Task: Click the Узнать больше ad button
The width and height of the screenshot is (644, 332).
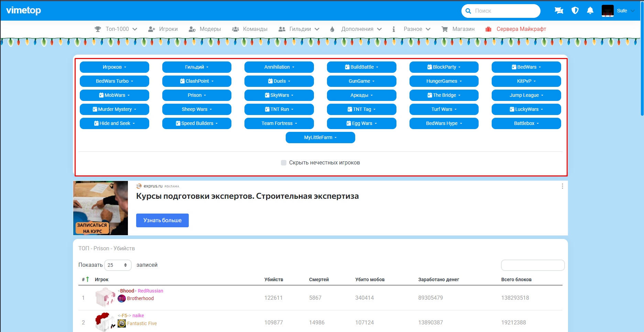Action: 162,220
